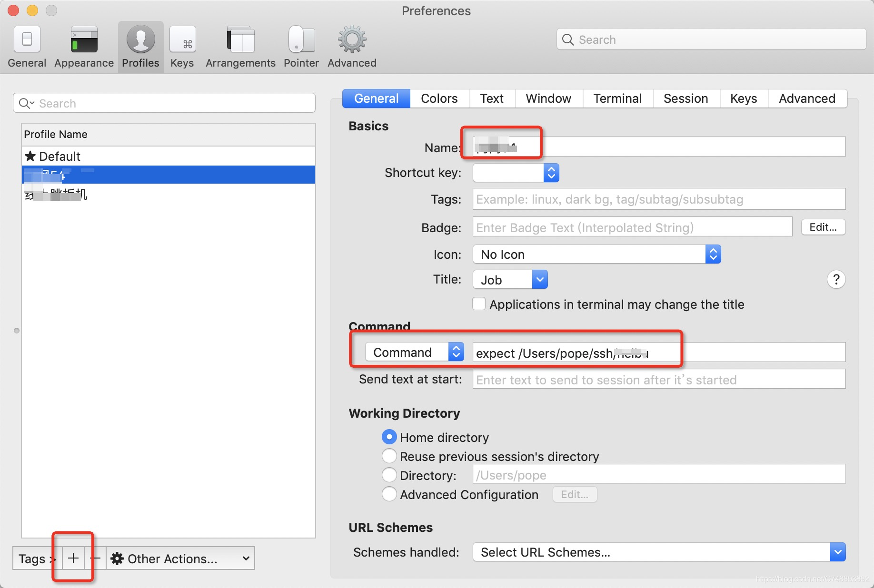The height and width of the screenshot is (588, 874).
Task: Switch to the Colors tab
Action: 439,98
